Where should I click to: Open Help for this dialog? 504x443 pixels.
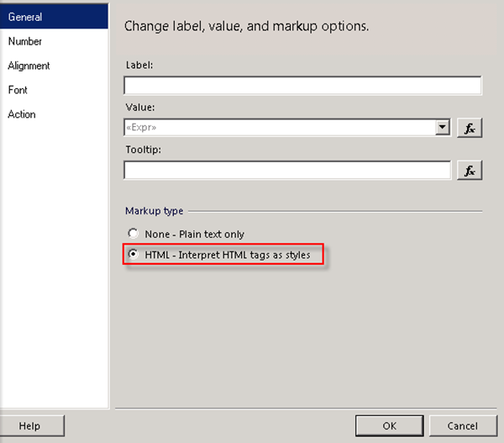click(x=31, y=425)
